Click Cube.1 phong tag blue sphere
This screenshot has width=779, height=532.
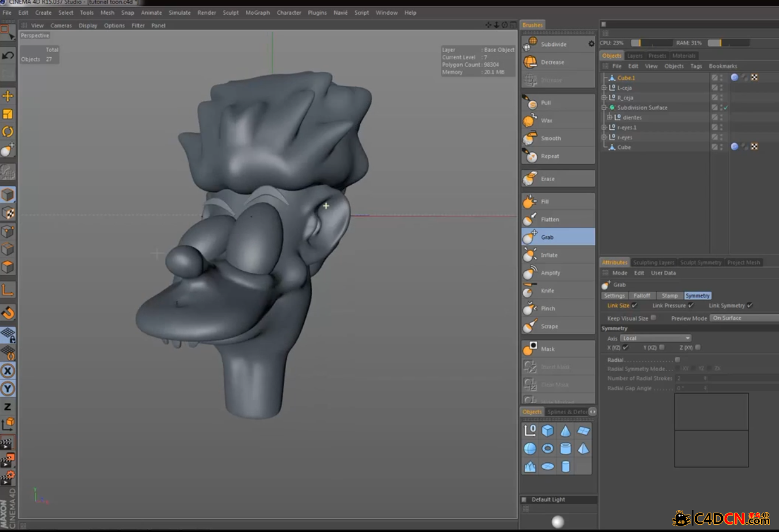734,78
